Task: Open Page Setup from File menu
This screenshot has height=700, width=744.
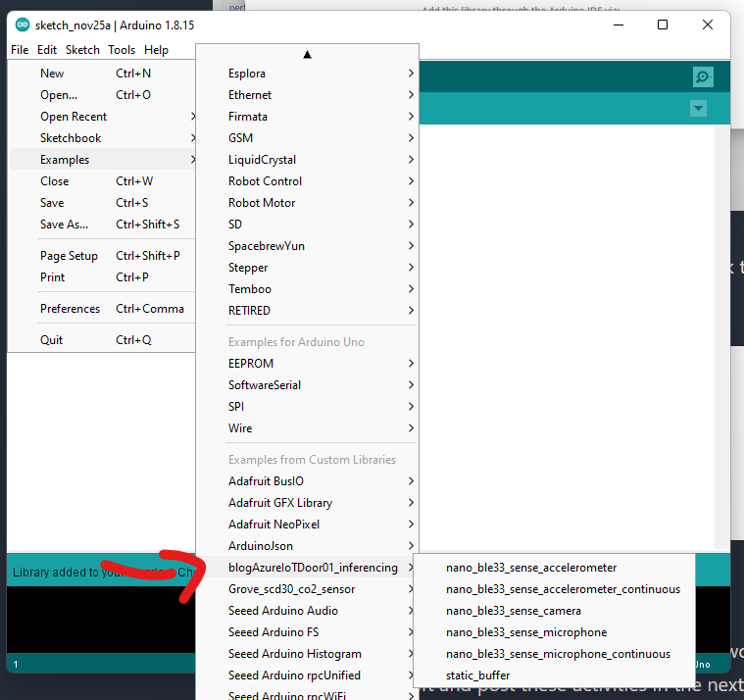Action: coord(102,256)
